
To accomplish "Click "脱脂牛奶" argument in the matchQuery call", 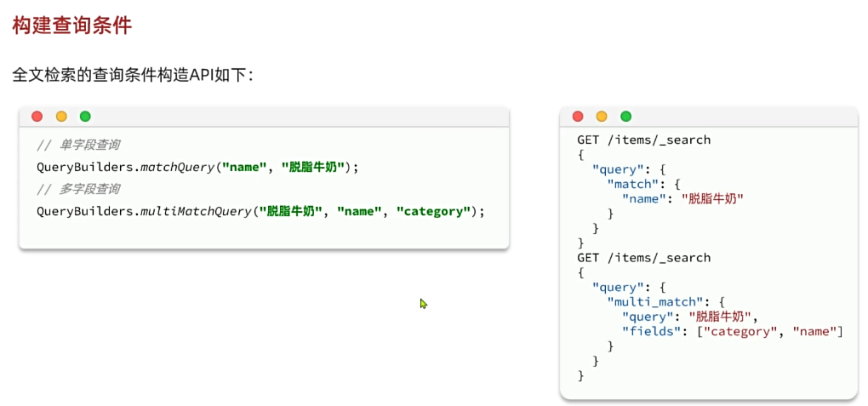I will click(316, 167).
